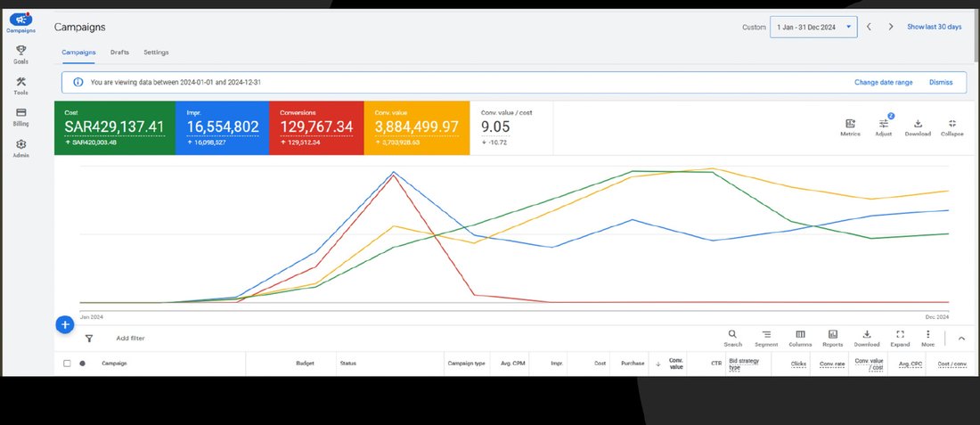
Task: Click Show last 30 days link
Action: tap(935, 27)
